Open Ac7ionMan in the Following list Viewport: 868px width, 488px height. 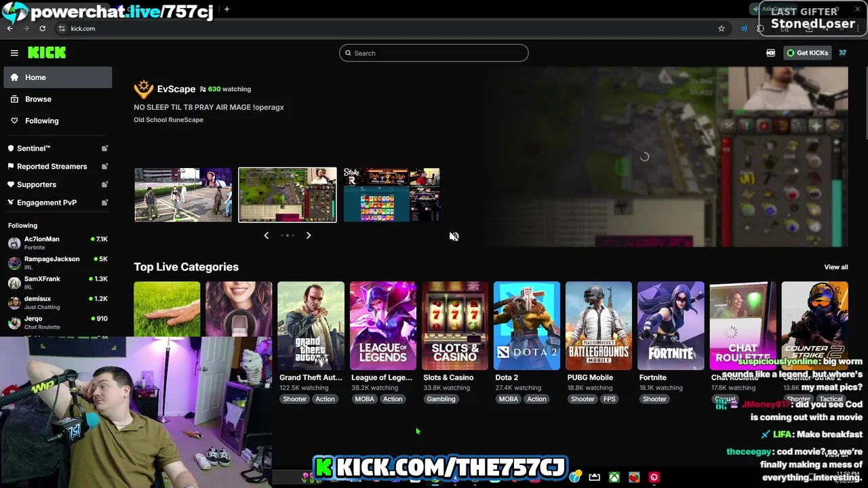(x=58, y=243)
